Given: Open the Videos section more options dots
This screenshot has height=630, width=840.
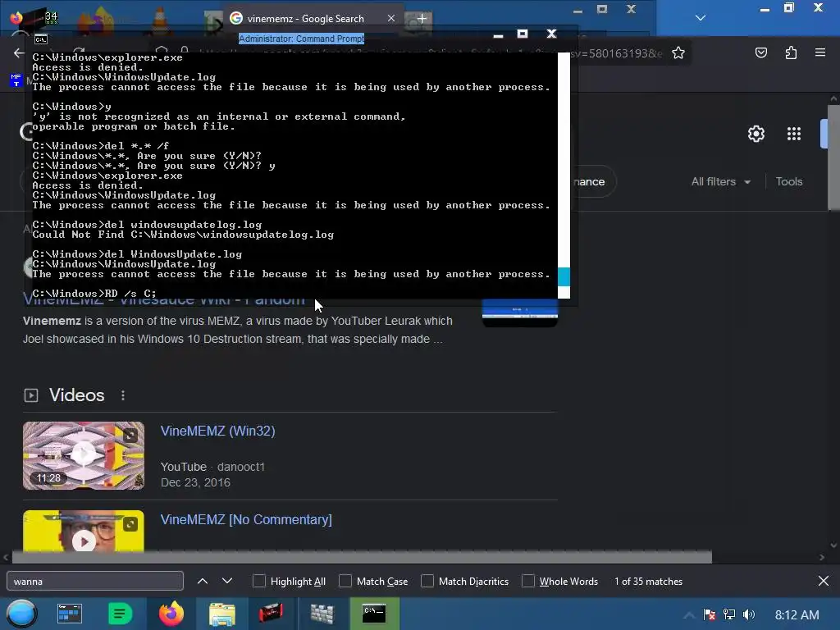Looking at the screenshot, I should click(x=123, y=395).
